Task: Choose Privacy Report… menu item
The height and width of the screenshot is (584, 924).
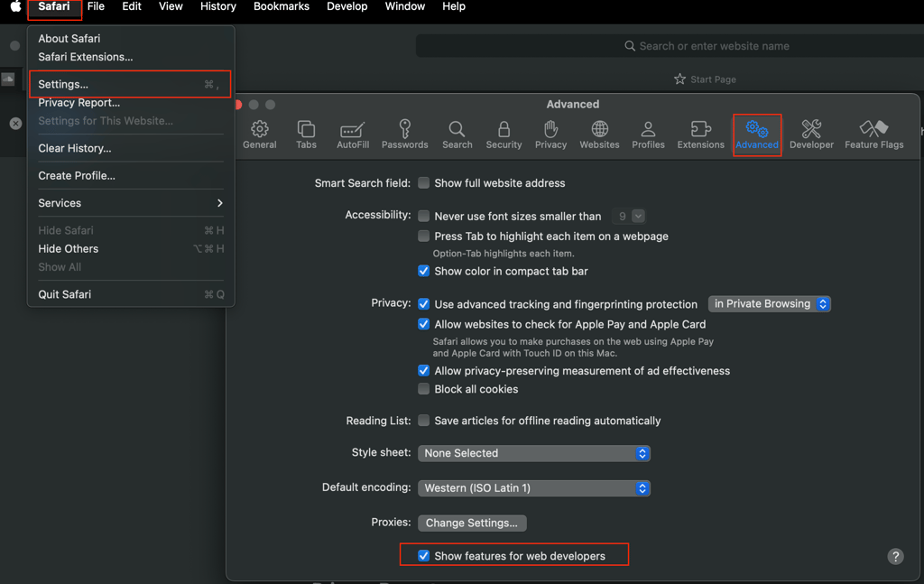Action: pyautogui.click(x=131, y=103)
